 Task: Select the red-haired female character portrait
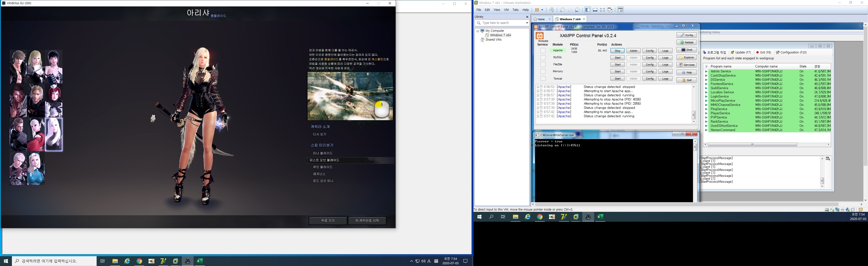click(54, 101)
